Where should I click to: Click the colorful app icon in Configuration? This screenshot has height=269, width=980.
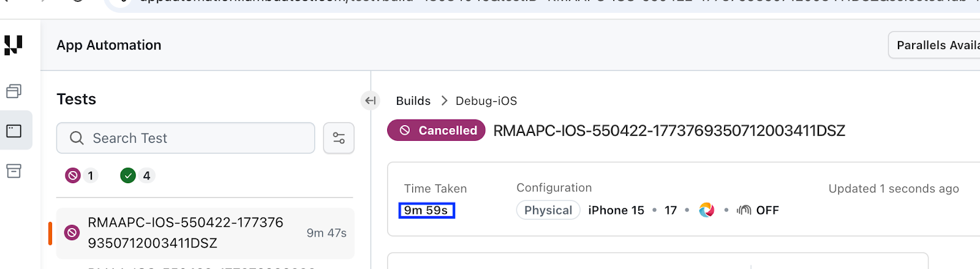pos(706,210)
